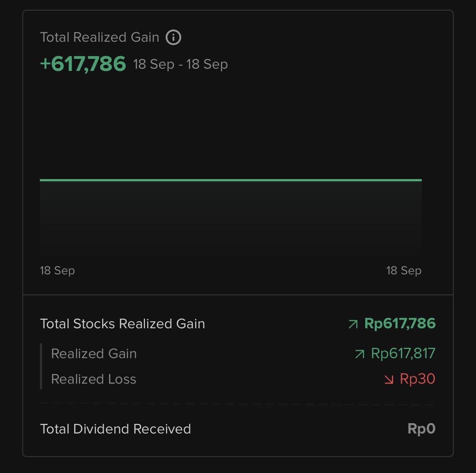Click the Rp0 dividend amount
The height and width of the screenshot is (473, 476).
421,429
